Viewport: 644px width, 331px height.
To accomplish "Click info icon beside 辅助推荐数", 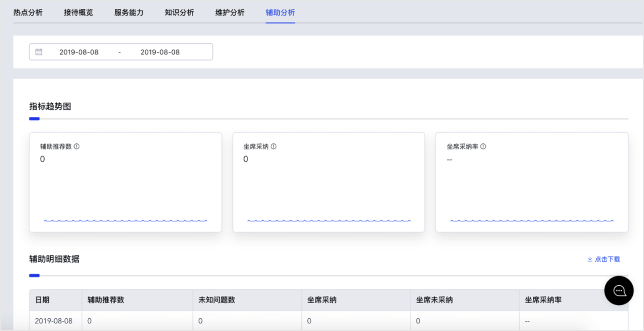I will (77, 146).
